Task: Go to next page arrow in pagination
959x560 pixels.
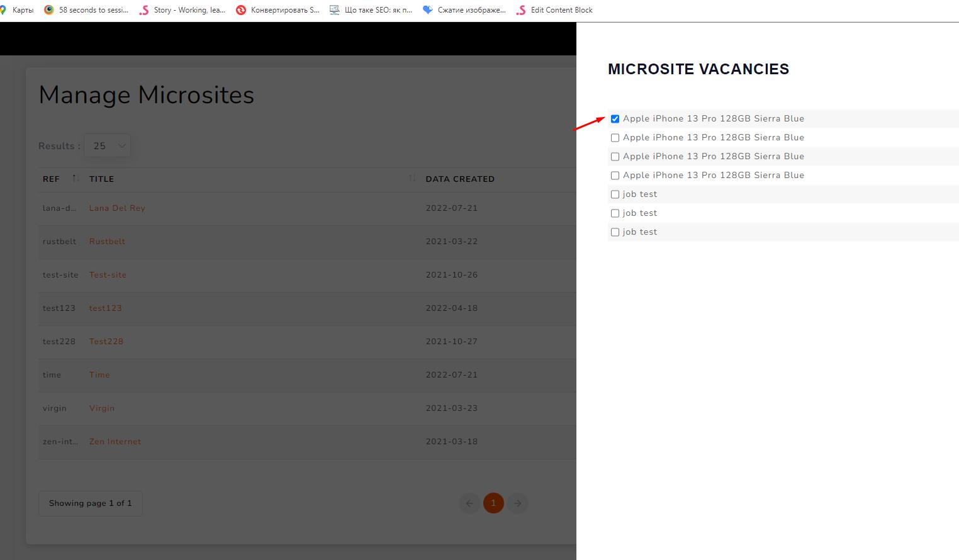Action: point(517,503)
